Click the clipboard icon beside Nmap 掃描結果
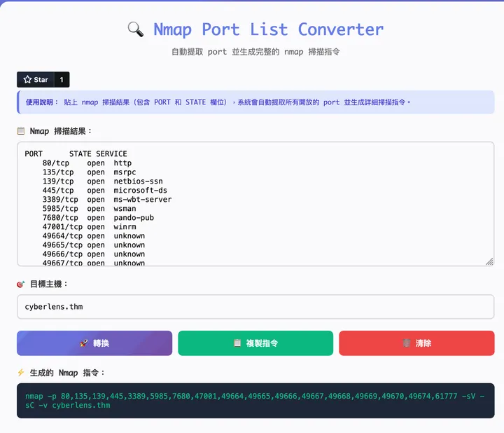 coord(21,131)
